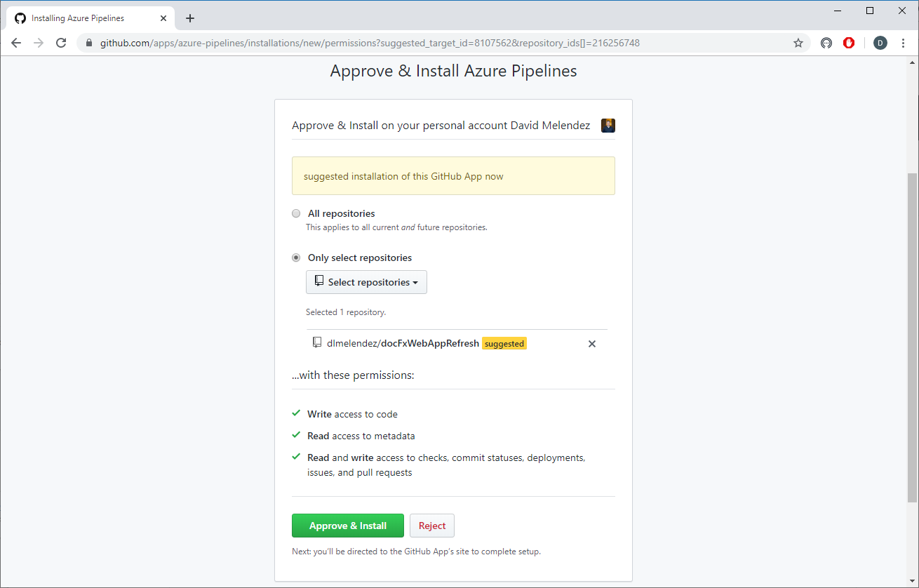Screen dimensions: 919x588
Task: Click the lock icon in the address bar
Action: 89,43
